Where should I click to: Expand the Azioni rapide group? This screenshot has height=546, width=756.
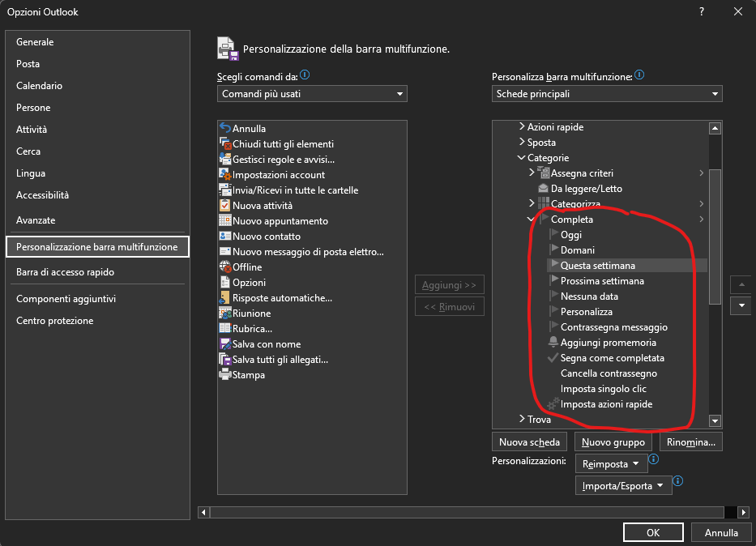click(x=522, y=126)
